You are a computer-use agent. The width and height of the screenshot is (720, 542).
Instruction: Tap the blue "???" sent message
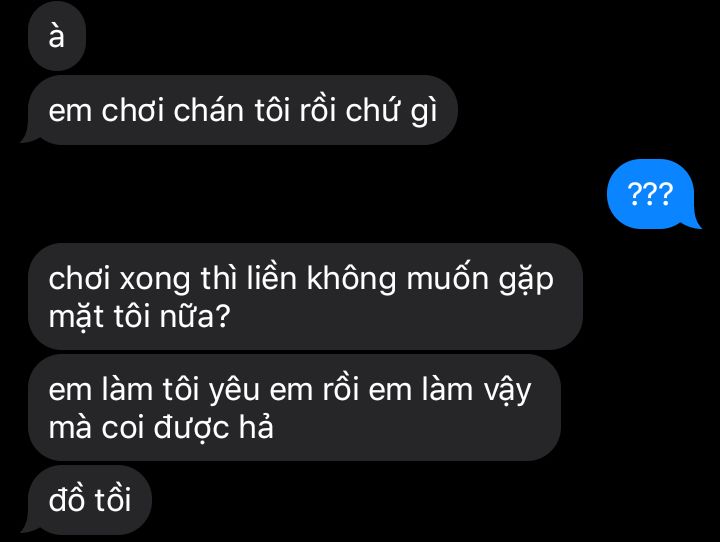pos(650,194)
